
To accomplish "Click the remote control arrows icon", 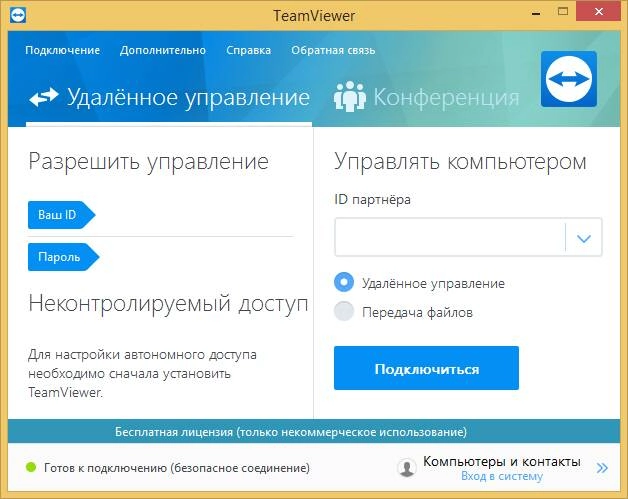I will 44,97.
